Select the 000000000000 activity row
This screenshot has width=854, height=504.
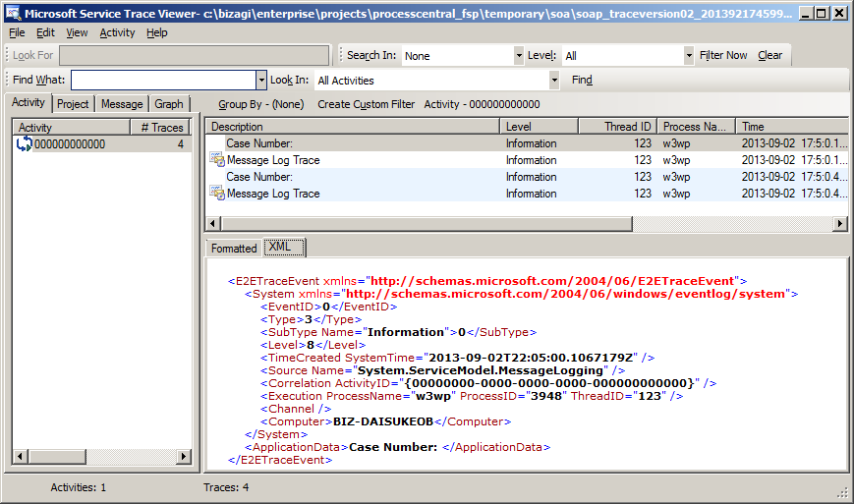[102, 144]
